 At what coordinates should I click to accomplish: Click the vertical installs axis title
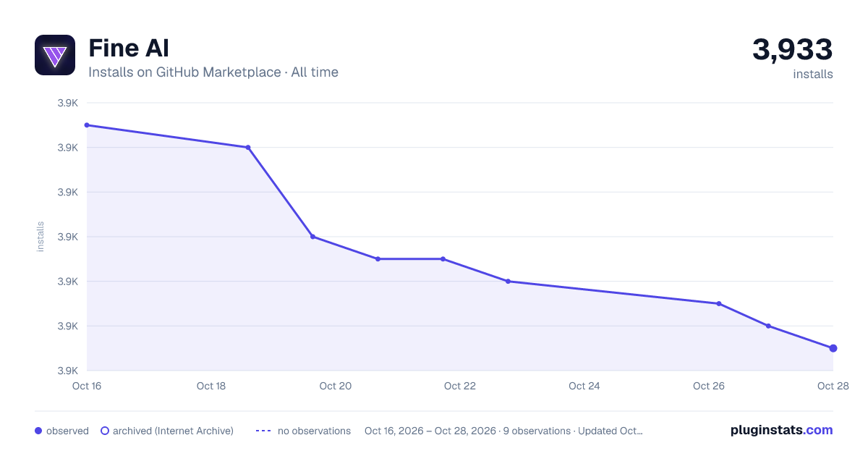[41, 237]
